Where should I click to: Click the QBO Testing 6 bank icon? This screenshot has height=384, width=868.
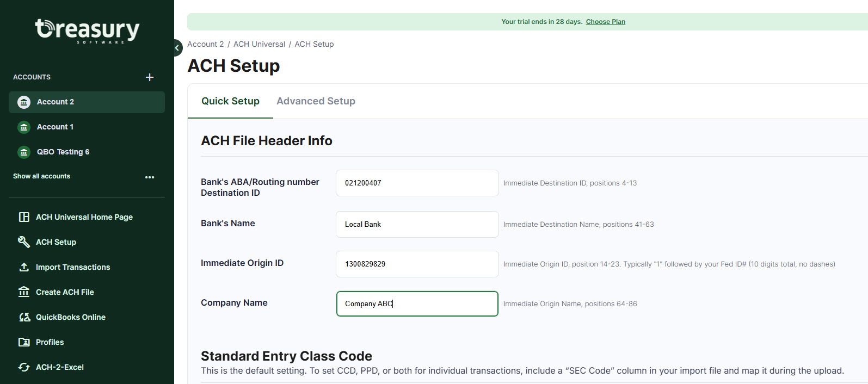24,152
